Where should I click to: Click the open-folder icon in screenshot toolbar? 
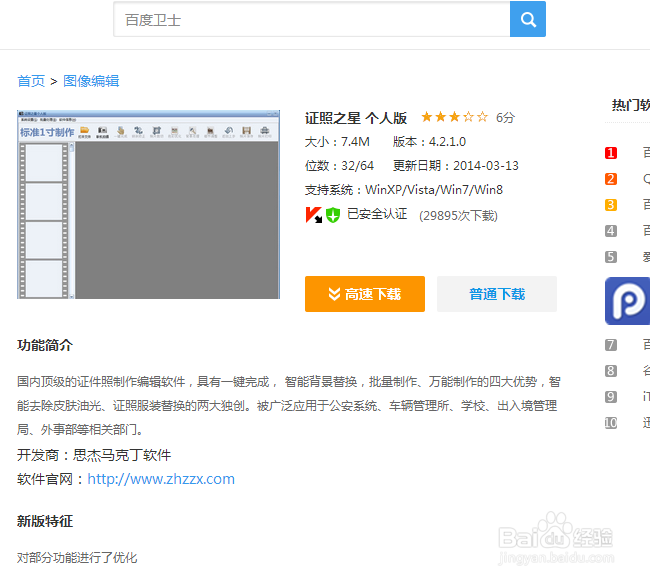click(x=85, y=132)
